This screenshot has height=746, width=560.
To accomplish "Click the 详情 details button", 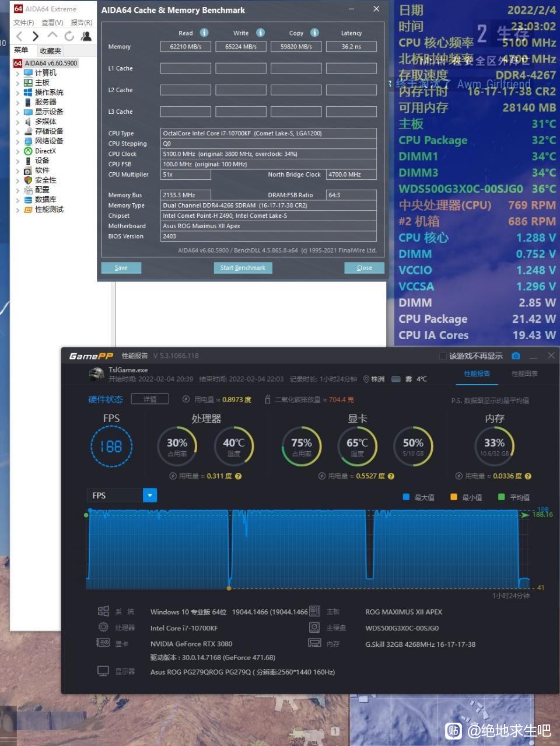I will point(150,399).
